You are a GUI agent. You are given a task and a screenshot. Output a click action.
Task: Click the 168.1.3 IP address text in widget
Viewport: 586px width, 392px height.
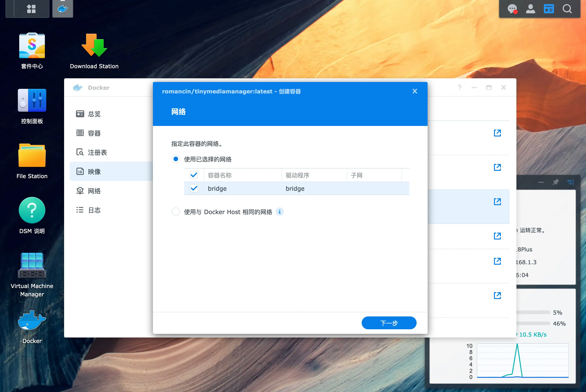pyautogui.click(x=526, y=262)
